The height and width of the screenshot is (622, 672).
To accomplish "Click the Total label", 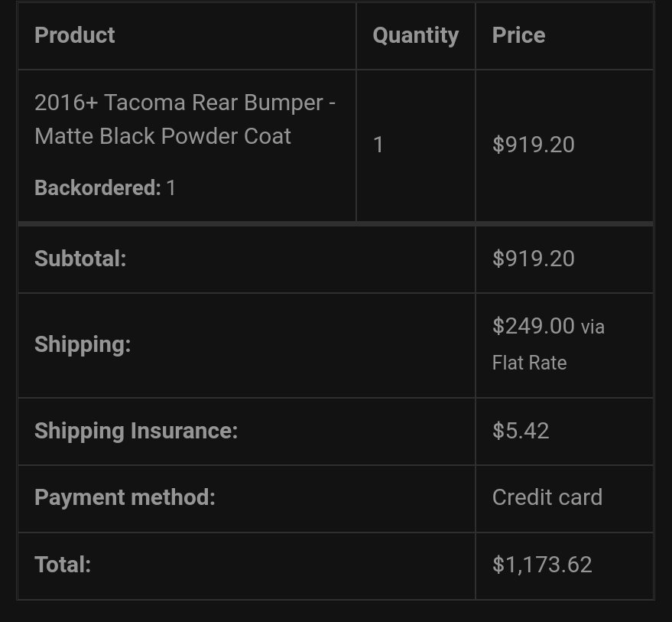I will pos(63,565).
